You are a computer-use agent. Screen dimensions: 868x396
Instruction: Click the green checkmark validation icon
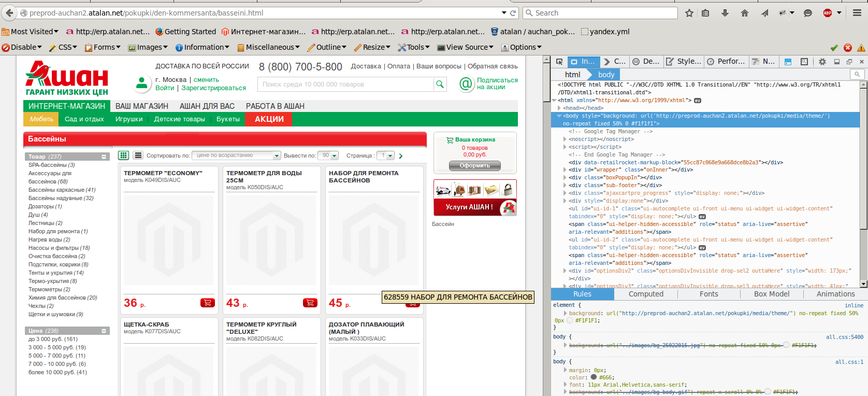pos(834,48)
